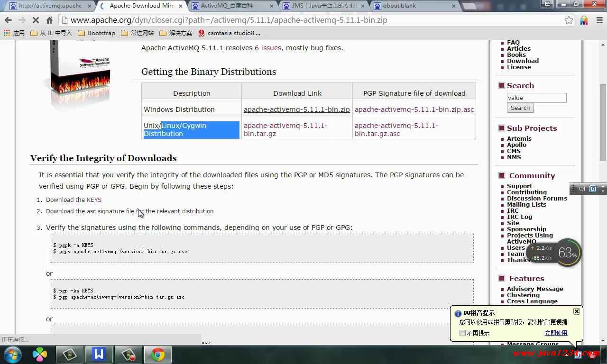Open the CMS sub project link

point(514,151)
